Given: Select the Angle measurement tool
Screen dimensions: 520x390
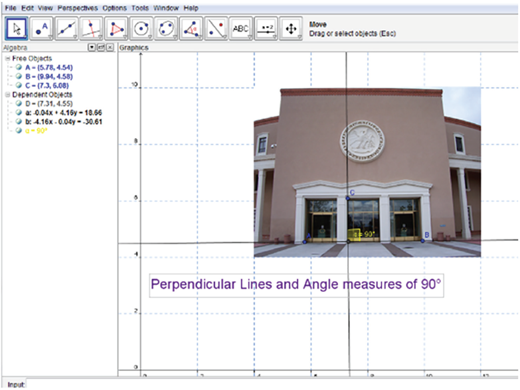Looking at the screenshot, I should pyautogui.click(x=191, y=29).
